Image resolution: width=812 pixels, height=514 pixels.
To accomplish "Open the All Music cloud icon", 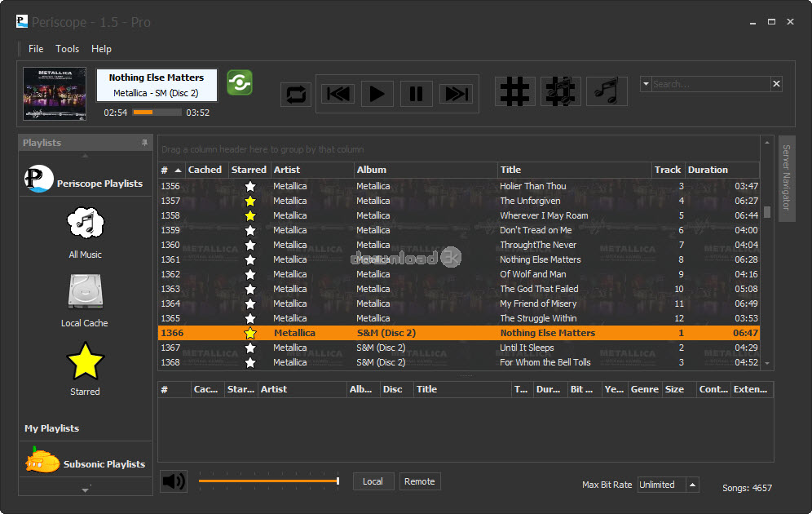I will (x=86, y=224).
